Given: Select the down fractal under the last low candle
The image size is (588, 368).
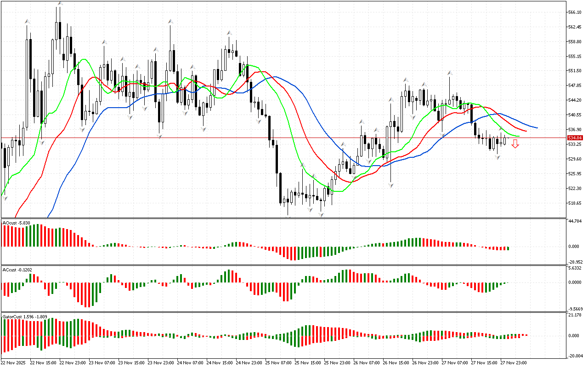Looking at the screenshot, I should 498,157.
